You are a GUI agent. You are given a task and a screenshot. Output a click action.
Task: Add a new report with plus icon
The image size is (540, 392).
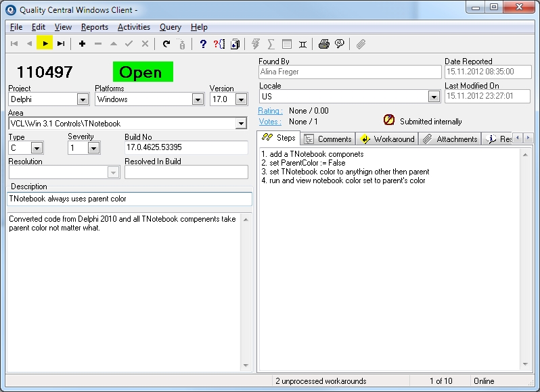82,44
